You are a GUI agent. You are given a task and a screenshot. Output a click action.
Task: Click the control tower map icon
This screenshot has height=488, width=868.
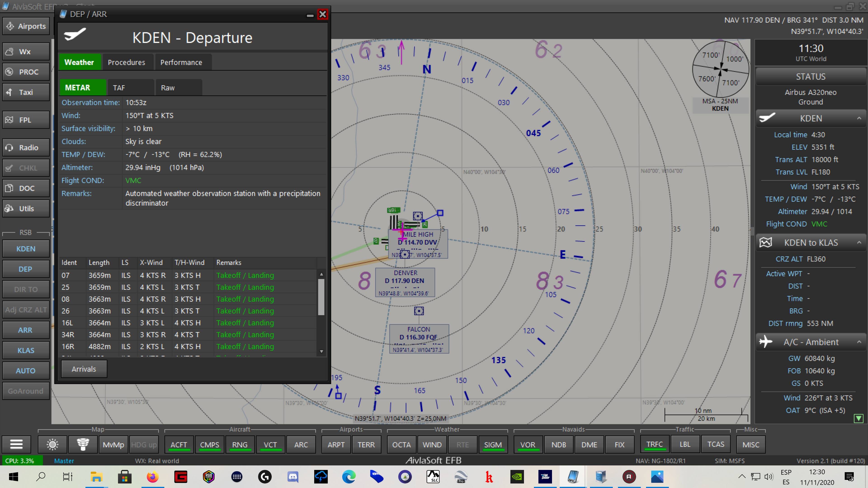pyautogui.click(x=83, y=445)
